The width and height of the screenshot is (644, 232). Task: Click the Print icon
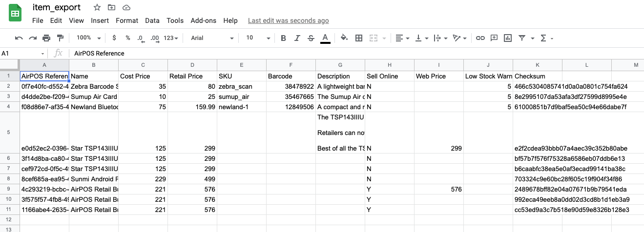46,38
